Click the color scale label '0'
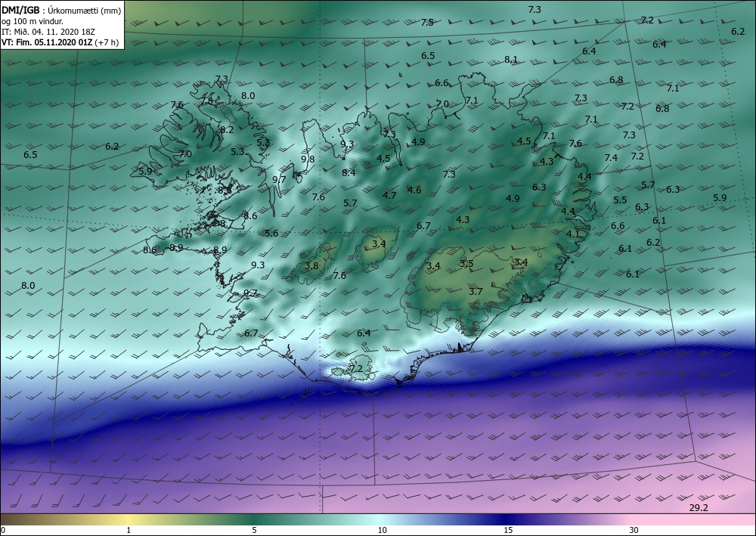 point(4,530)
